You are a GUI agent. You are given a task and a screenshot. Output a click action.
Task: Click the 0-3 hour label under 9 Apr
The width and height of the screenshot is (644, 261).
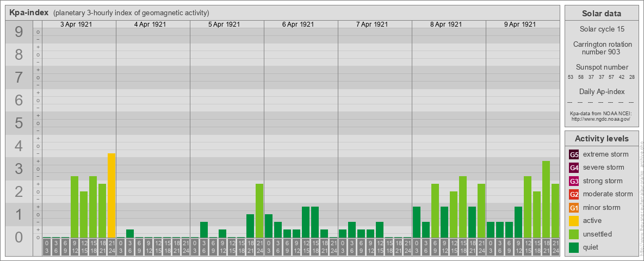tap(491, 247)
